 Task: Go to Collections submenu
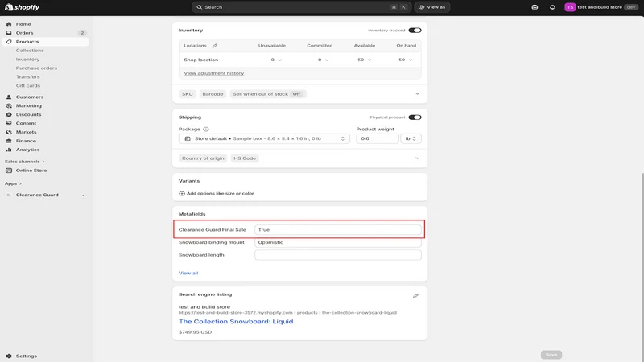click(30, 51)
